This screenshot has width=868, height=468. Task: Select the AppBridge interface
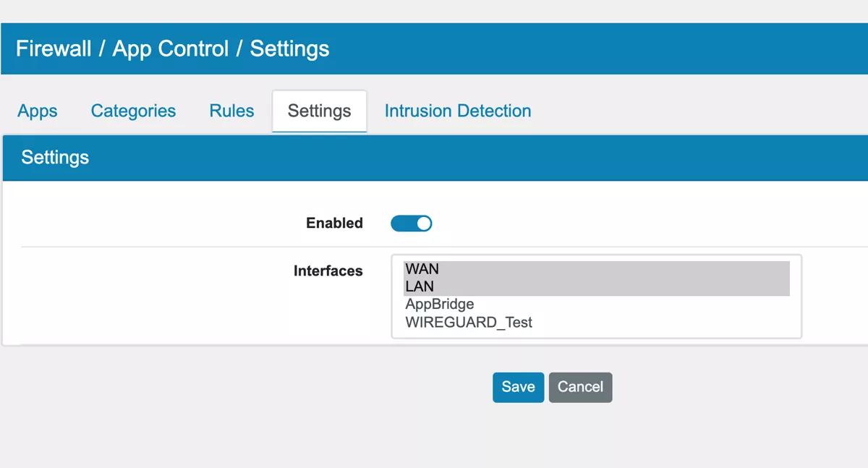[439, 304]
